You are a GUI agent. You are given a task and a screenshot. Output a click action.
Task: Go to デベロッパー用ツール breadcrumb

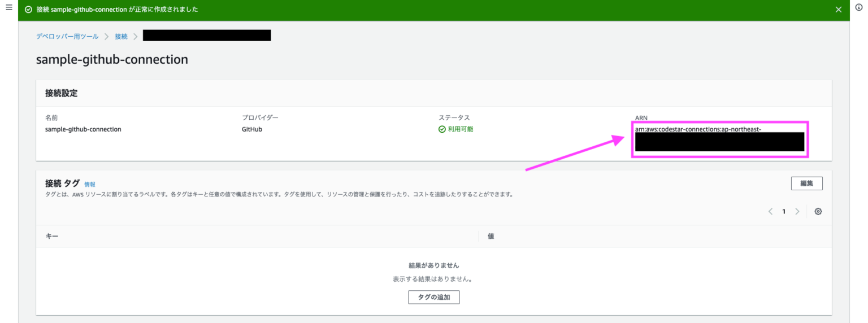[x=67, y=36]
